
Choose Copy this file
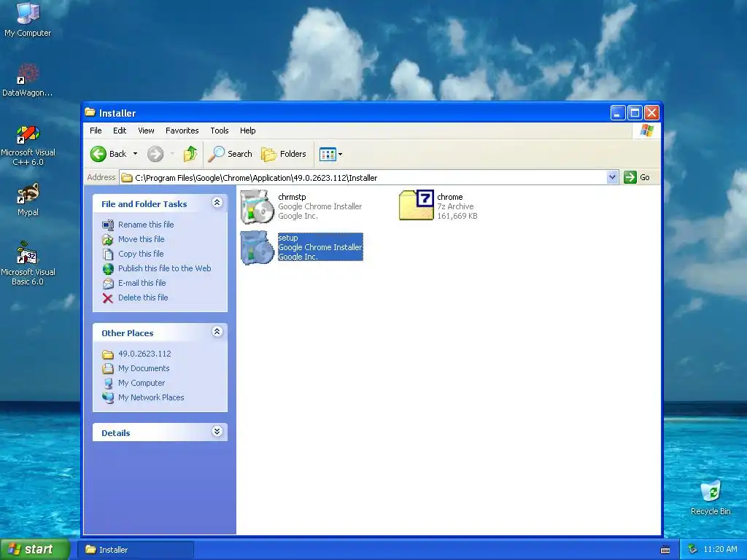(141, 254)
